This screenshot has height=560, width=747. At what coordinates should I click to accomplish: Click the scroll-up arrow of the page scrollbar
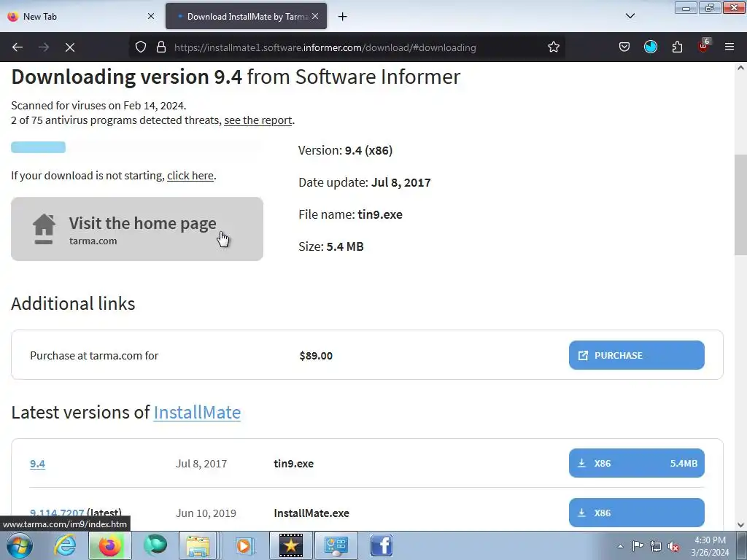click(x=740, y=68)
